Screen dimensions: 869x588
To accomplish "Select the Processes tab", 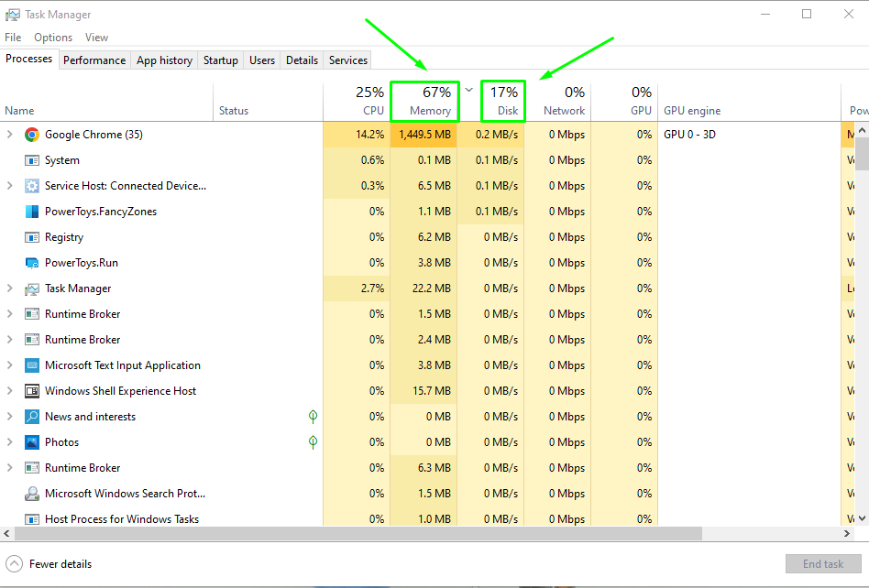I will click(28, 59).
